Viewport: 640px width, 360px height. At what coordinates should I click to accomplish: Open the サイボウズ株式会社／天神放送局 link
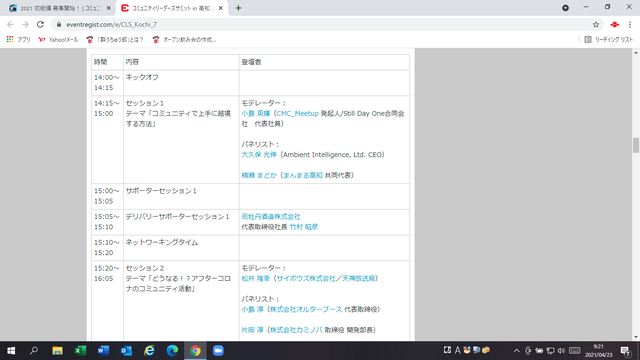[325, 278]
